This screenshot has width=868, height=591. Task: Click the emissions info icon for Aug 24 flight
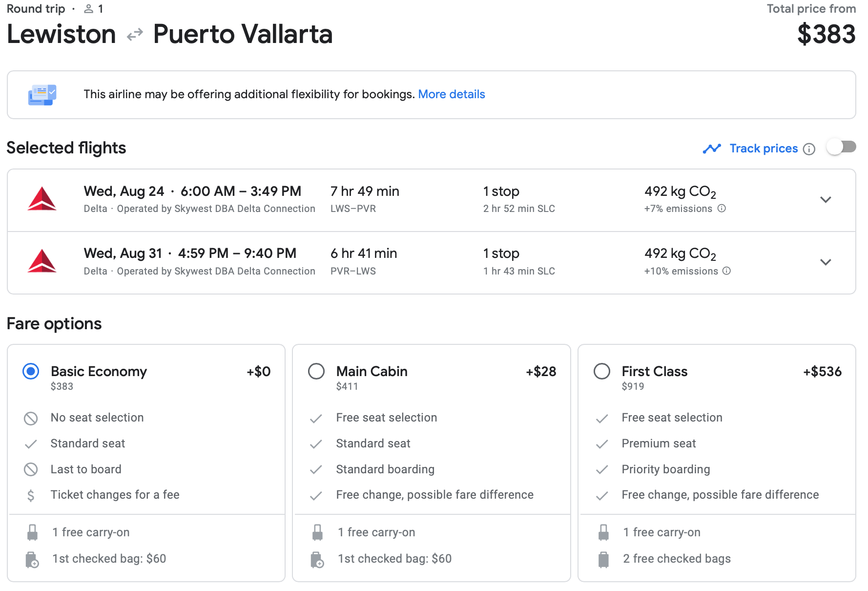click(x=722, y=209)
